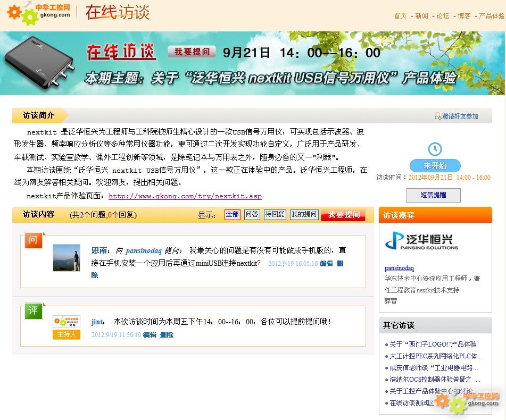
Task: Click 删除 on 思南's question
Action: tap(340, 263)
